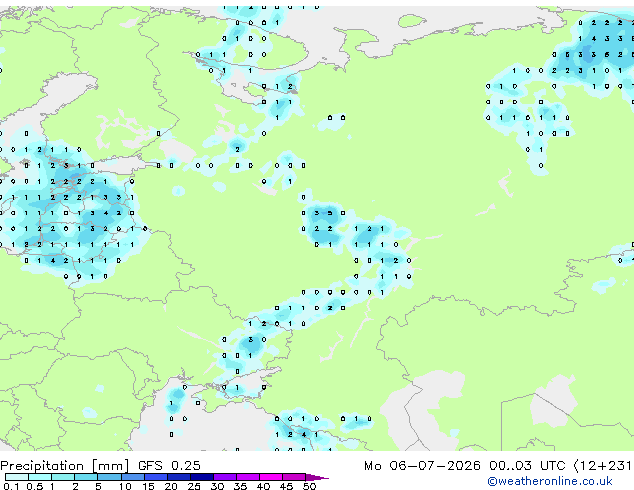Click the 20–25 mm legend swatch
Viewport: 634px width, 490px height.
click(x=178, y=477)
